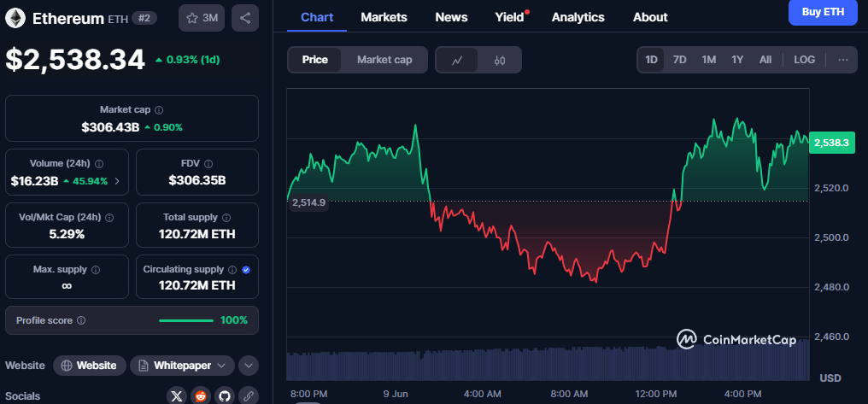This screenshot has width=868, height=404.
Task: Set chart range to 1M
Action: coord(708,60)
